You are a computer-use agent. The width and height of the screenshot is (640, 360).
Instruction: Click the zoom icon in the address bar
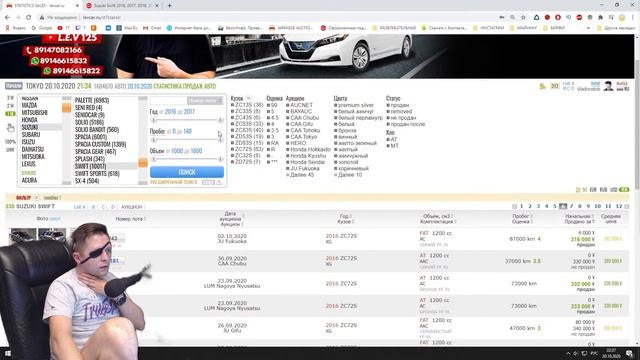513,18
